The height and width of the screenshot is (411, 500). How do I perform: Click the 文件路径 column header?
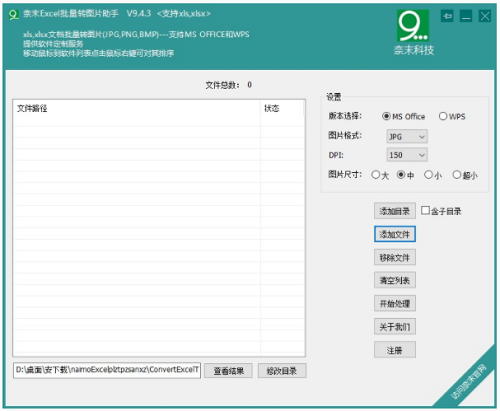tap(137, 108)
